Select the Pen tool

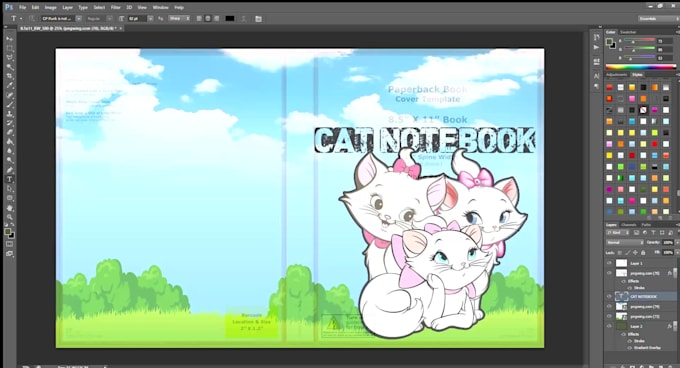pos(10,170)
